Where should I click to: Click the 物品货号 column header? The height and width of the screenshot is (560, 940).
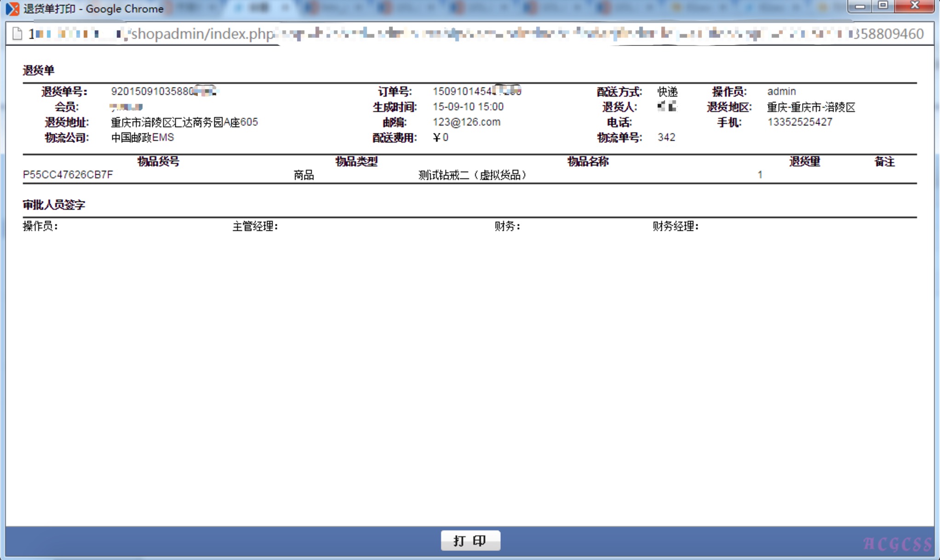pyautogui.click(x=158, y=161)
